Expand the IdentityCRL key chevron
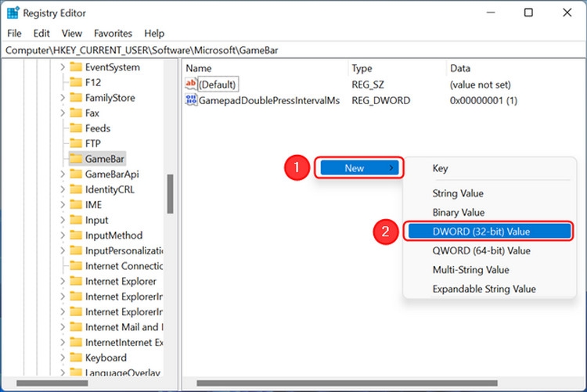Screen dimensions: 587x392 [63, 189]
